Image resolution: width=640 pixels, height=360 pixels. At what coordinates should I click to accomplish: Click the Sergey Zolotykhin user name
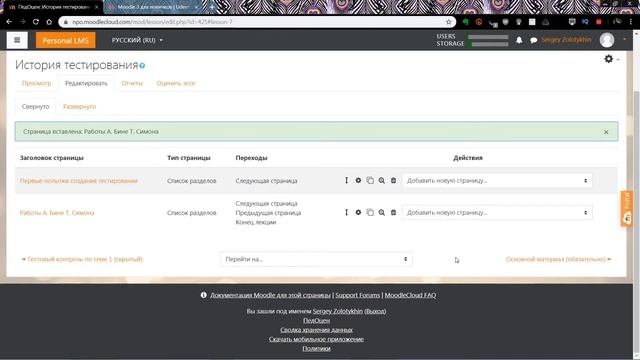pyautogui.click(x=566, y=40)
